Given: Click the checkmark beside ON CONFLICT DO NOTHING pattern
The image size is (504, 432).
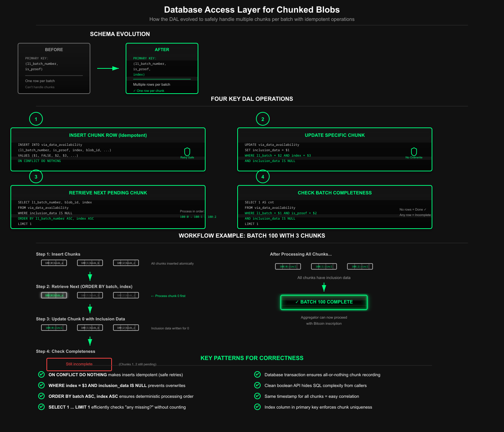Looking at the screenshot, I should point(41,374).
